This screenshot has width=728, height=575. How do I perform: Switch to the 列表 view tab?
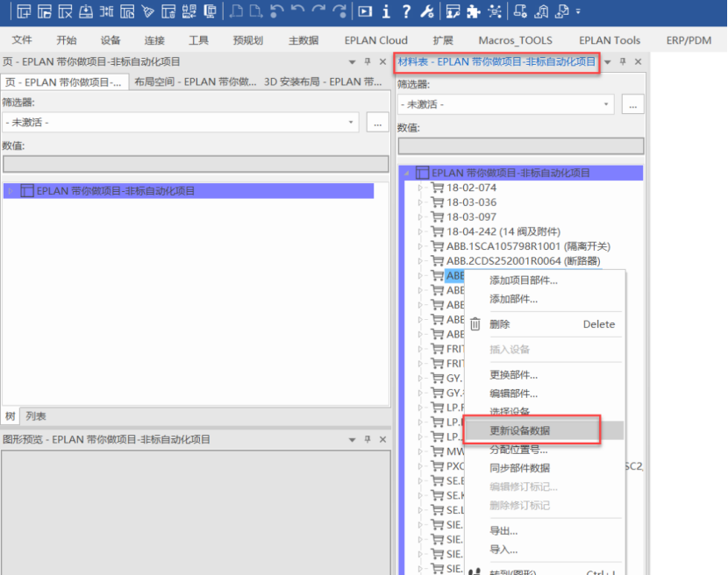coord(36,416)
